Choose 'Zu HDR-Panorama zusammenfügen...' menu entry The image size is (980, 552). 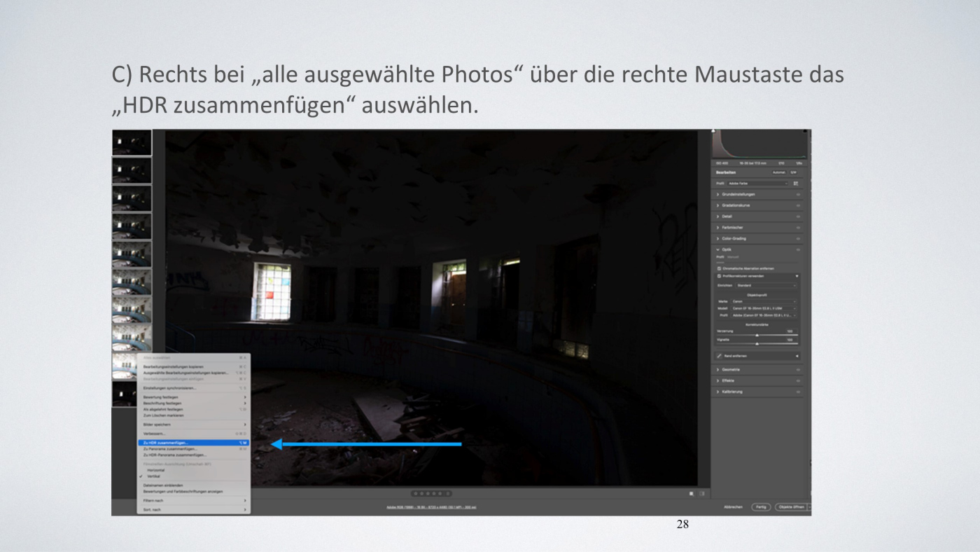[x=193, y=455]
